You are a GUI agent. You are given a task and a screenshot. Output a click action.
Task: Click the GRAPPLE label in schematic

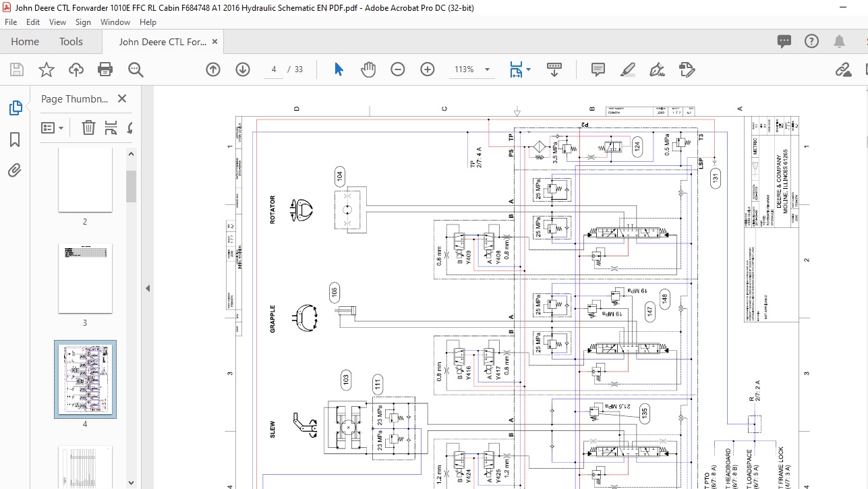pos(272,318)
